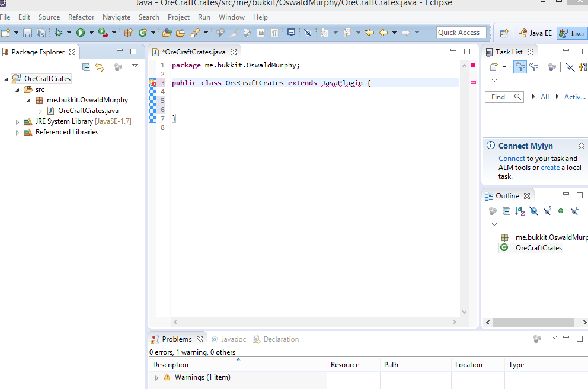This screenshot has height=389, width=588.
Task: Switch to the Java perspective
Action: (571, 33)
